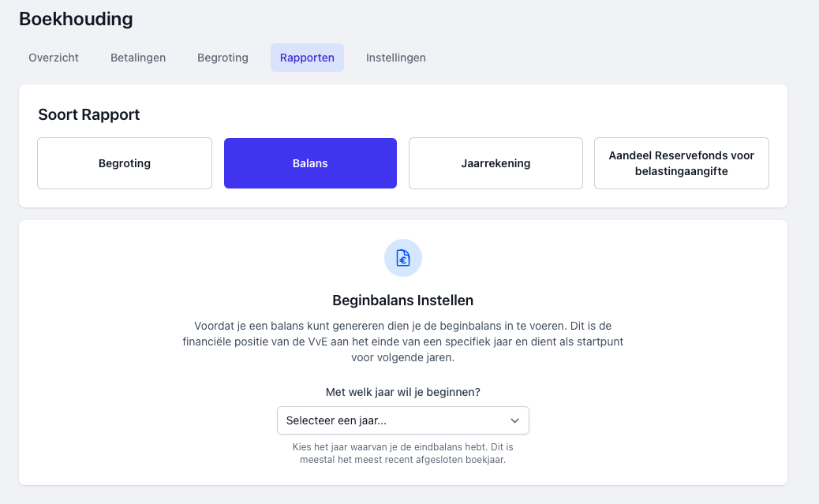Image resolution: width=819 pixels, height=504 pixels.
Task: Choose Aandeel Reservefonds voor belastingaangifte report
Action: click(x=681, y=163)
